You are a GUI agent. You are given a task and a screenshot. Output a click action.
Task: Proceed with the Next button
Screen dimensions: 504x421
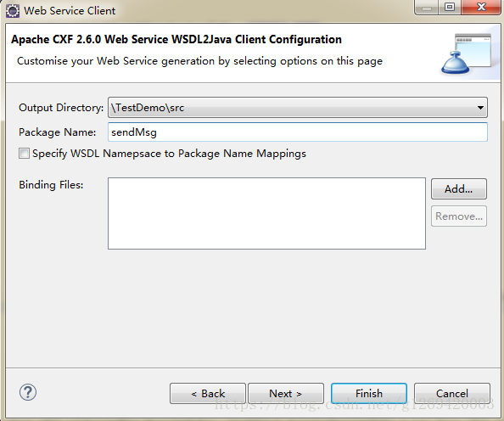286,393
